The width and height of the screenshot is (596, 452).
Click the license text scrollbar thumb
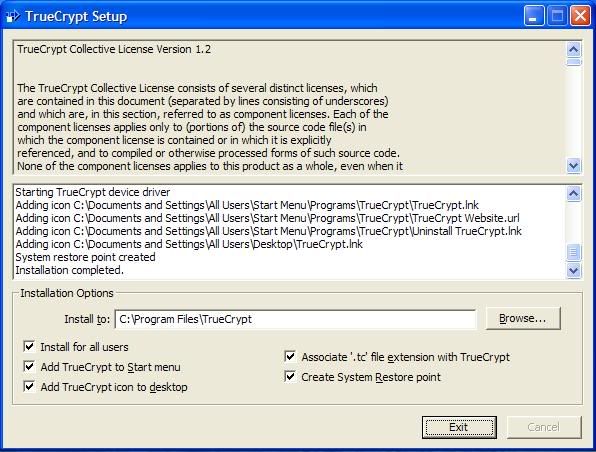(574, 62)
